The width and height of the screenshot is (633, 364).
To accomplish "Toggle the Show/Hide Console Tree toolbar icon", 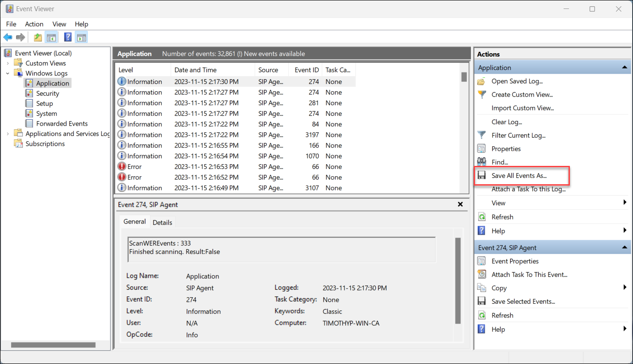I will pos(51,37).
